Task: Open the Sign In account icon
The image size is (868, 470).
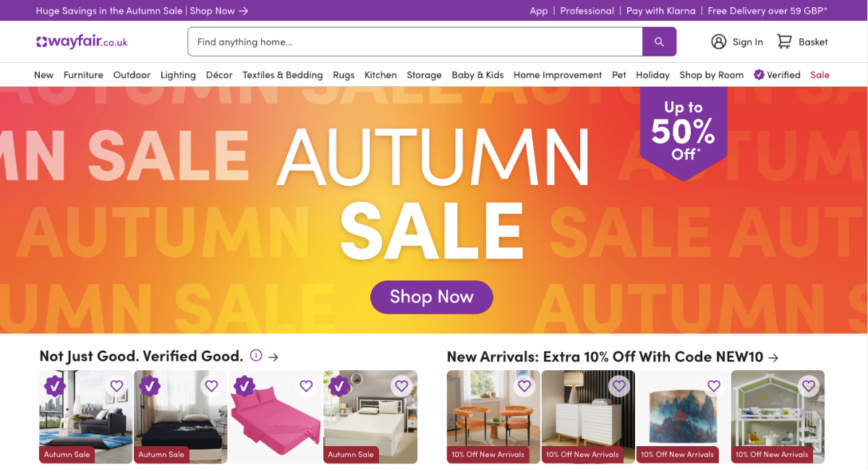Action: click(718, 42)
